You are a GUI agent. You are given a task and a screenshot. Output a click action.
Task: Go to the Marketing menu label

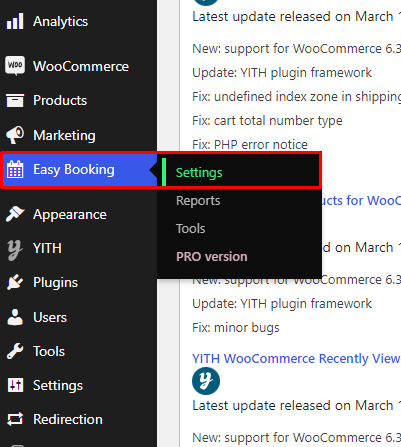[x=64, y=135]
